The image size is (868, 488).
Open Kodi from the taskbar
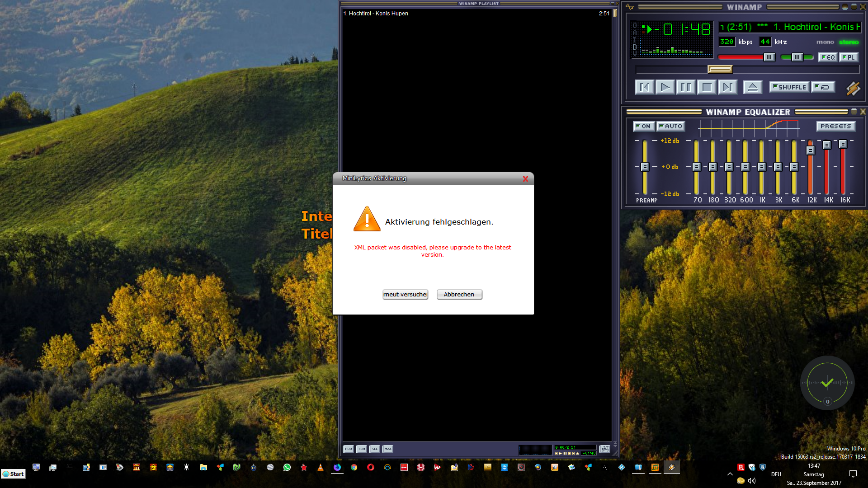coord(622,467)
